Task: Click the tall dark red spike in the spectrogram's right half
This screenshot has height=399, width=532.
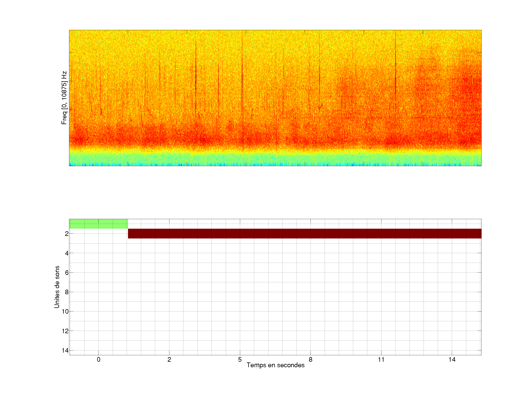Action: pyautogui.click(x=395, y=72)
